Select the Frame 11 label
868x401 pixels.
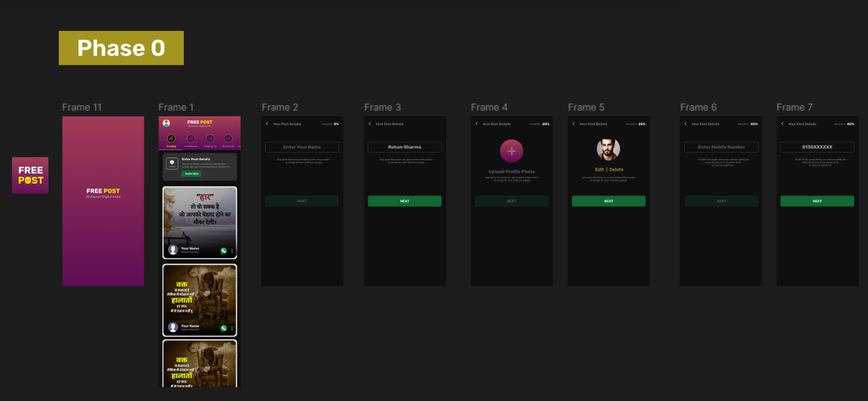click(x=82, y=107)
